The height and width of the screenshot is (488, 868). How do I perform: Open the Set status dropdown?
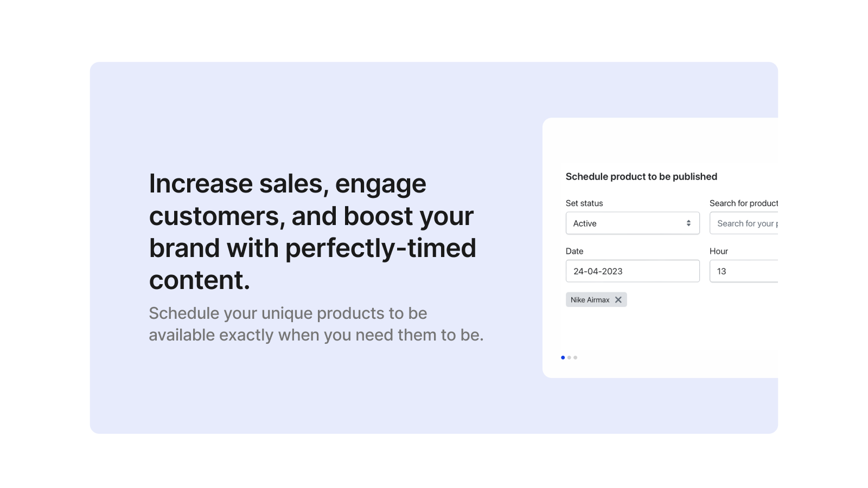(632, 223)
